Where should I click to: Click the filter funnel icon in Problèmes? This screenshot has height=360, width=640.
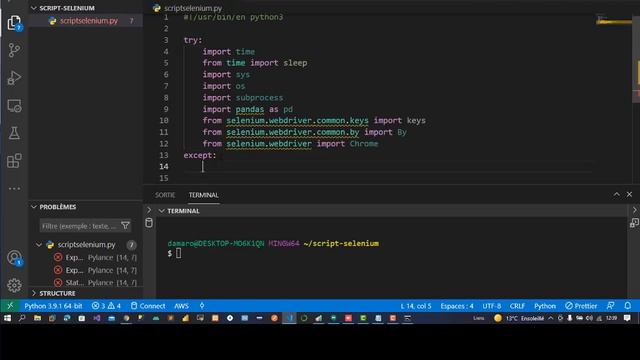coord(126,226)
